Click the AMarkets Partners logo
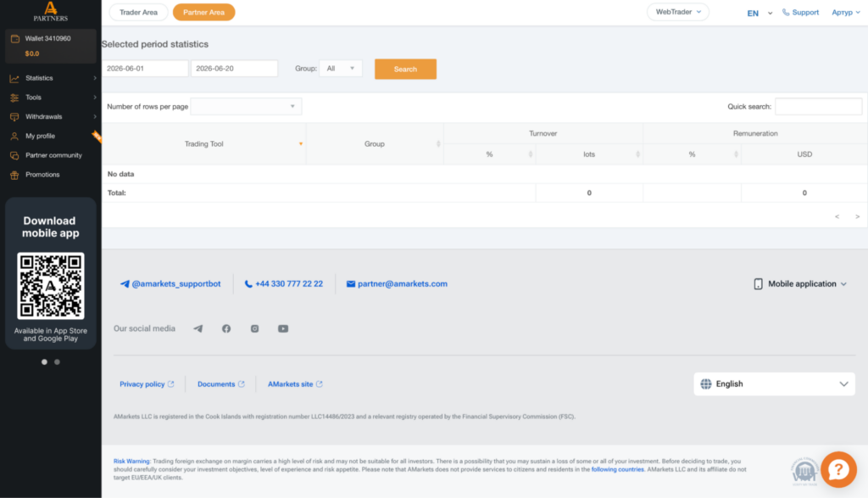This screenshot has width=868, height=498. (50, 11)
